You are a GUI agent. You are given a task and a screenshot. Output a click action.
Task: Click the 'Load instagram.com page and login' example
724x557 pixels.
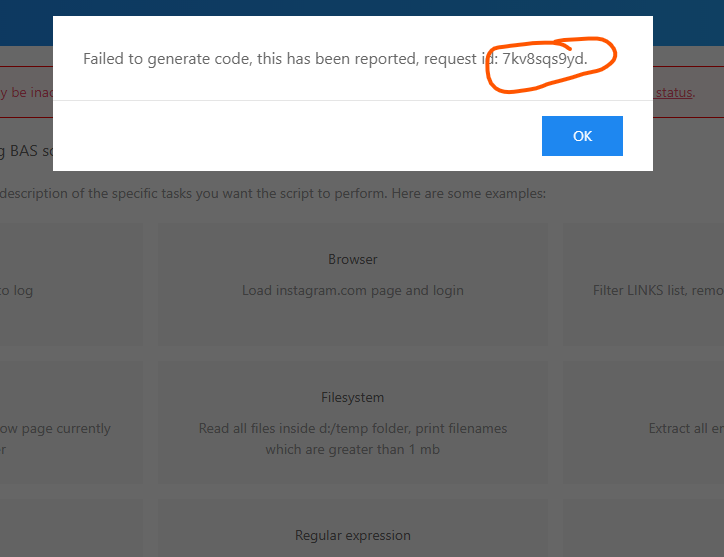click(x=352, y=291)
